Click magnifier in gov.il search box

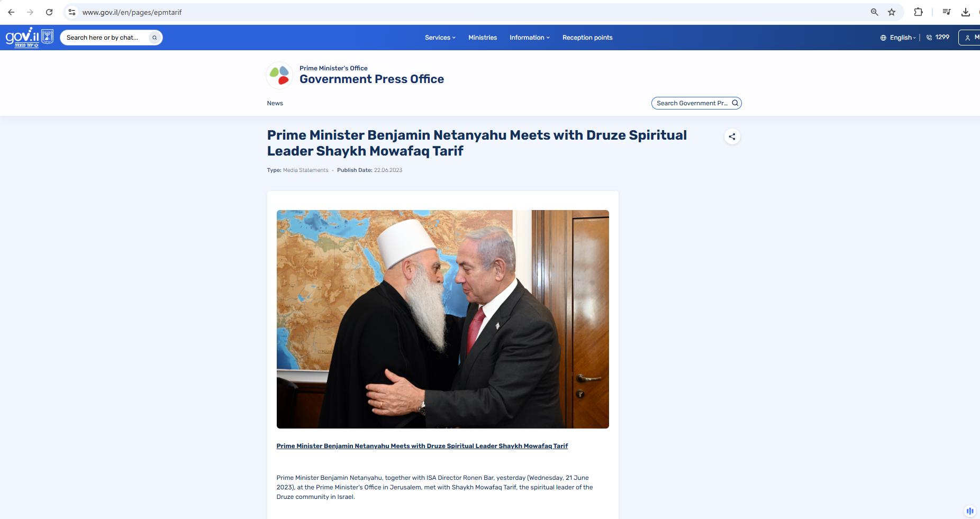point(155,38)
